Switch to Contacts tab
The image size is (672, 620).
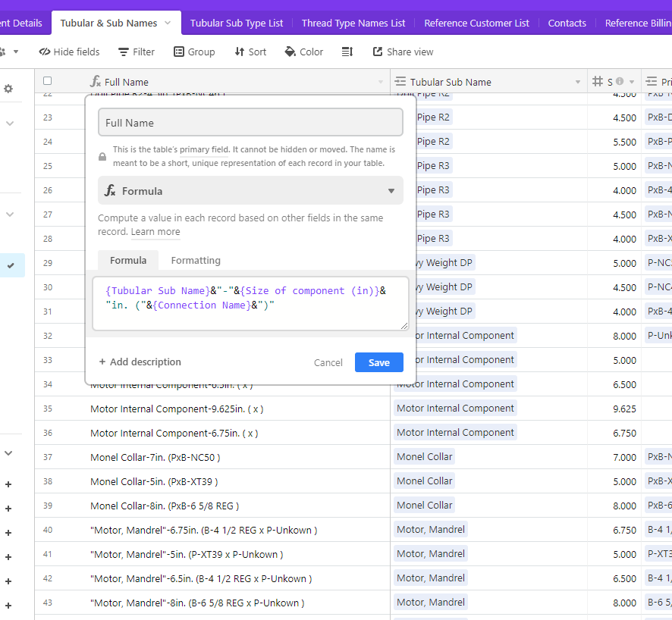[567, 23]
